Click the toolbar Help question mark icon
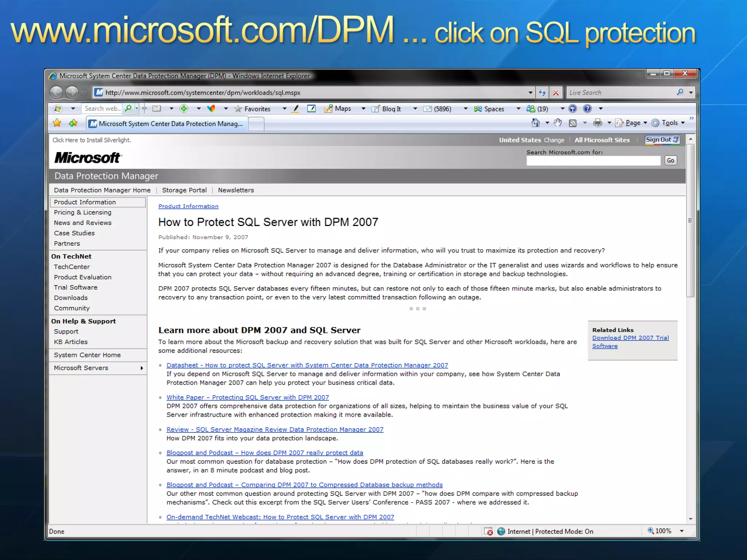 point(587,109)
